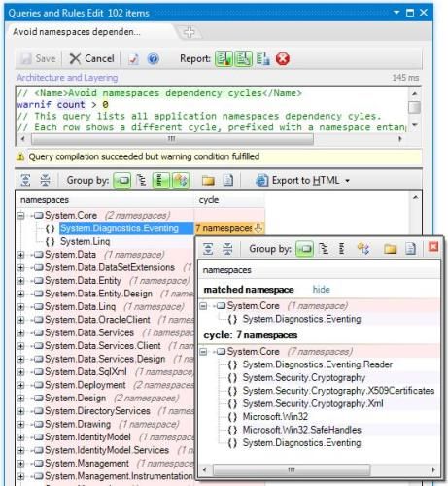Click the collapse all rows icon in main results toolbar
Image resolution: width=448 pixels, height=486 pixels.
coord(45,180)
